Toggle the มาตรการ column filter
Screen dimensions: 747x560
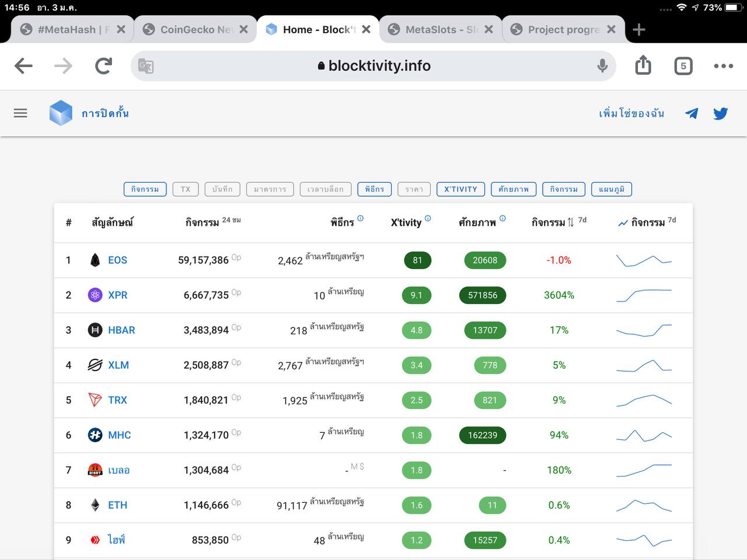270,189
